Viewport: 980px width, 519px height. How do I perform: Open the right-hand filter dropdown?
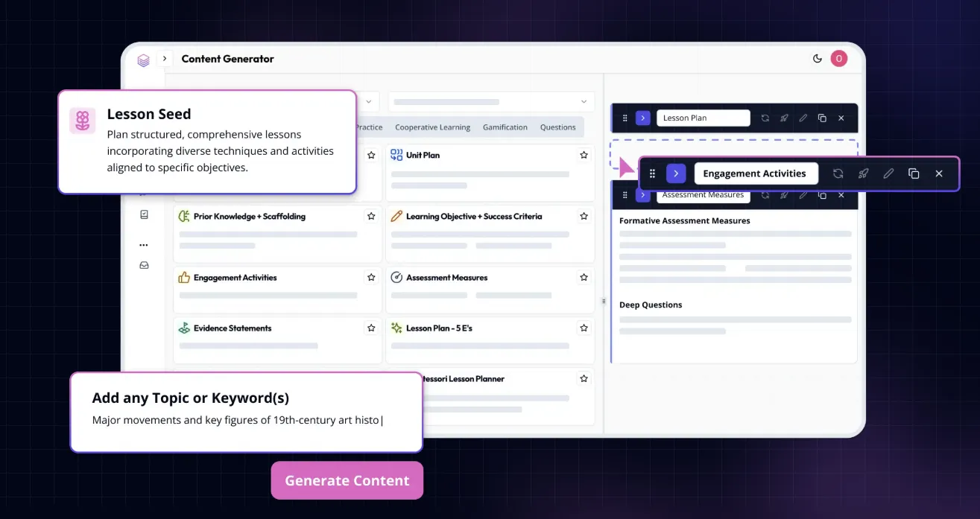click(x=490, y=102)
